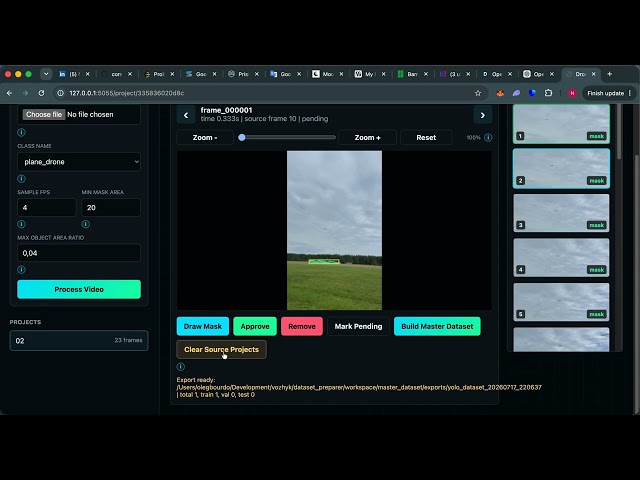Click the fox extension icon
The width and height of the screenshot is (640, 480).
pos(500,93)
